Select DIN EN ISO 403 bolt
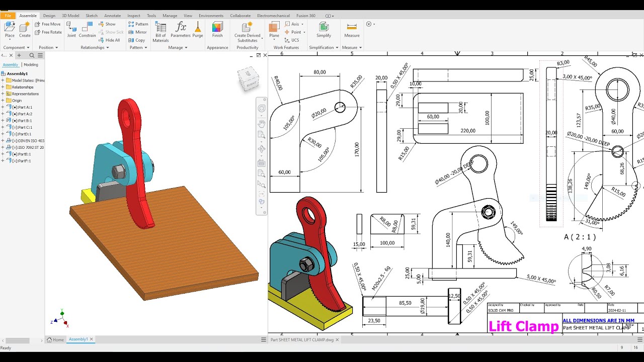644x362 pixels. [25, 141]
